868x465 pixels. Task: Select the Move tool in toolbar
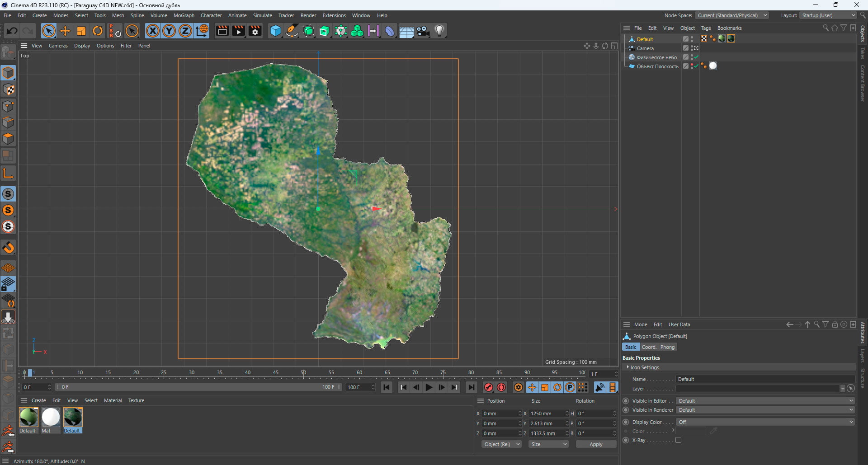click(x=65, y=31)
